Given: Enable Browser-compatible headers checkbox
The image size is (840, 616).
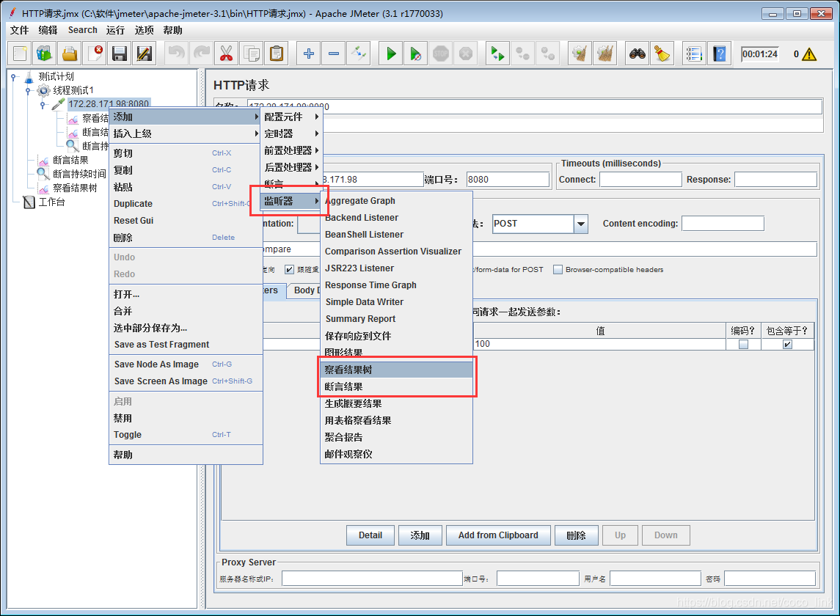Looking at the screenshot, I should (558, 269).
